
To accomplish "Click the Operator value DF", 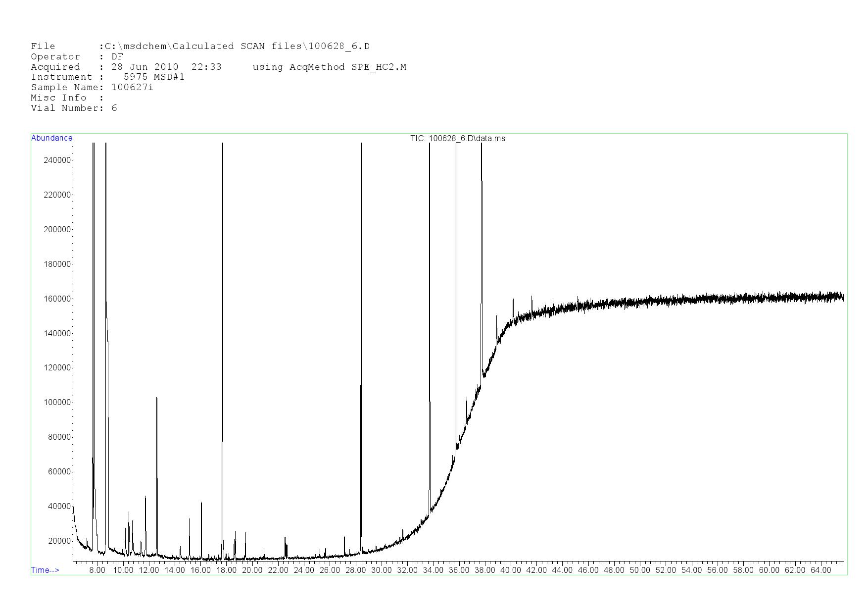I will click(x=117, y=56).
